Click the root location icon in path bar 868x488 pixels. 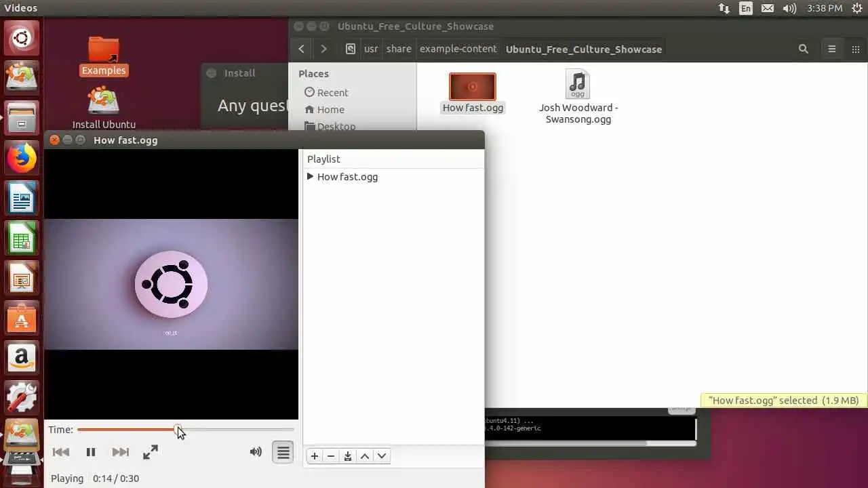click(x=350, y=49)
